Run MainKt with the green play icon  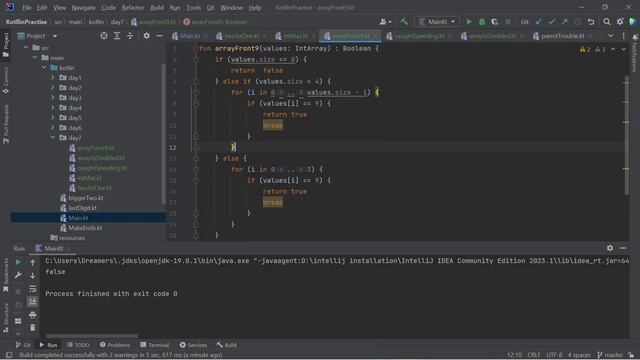(469, 22)
